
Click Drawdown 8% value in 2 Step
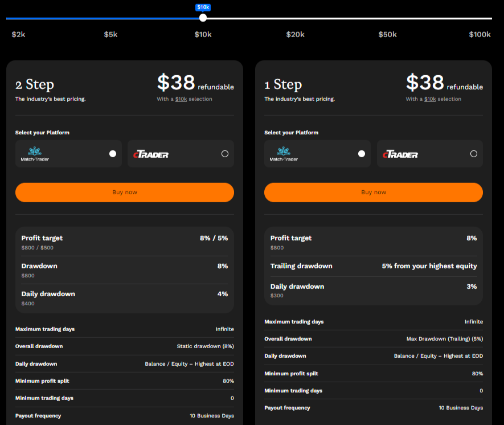pos(223,266)
